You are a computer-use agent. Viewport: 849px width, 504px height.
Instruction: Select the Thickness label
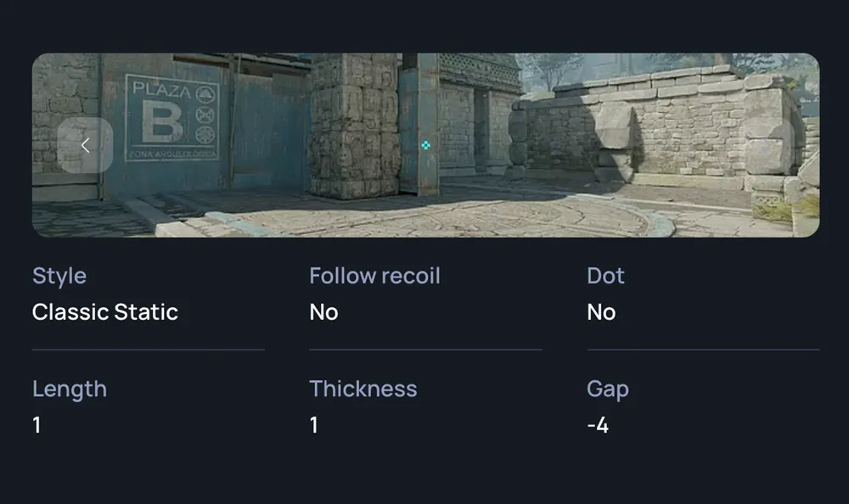363,389
